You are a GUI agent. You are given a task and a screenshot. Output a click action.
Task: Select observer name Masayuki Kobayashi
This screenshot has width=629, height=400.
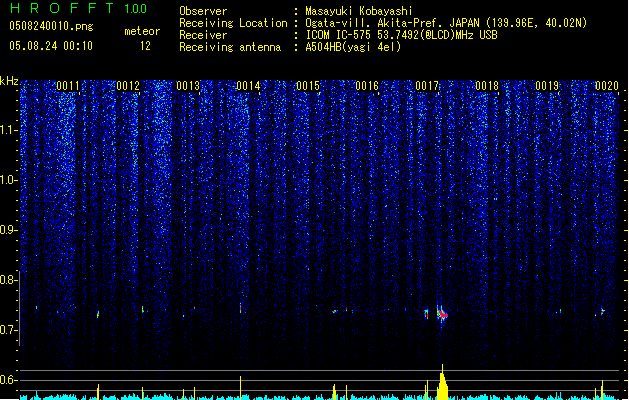pos(359,11)
